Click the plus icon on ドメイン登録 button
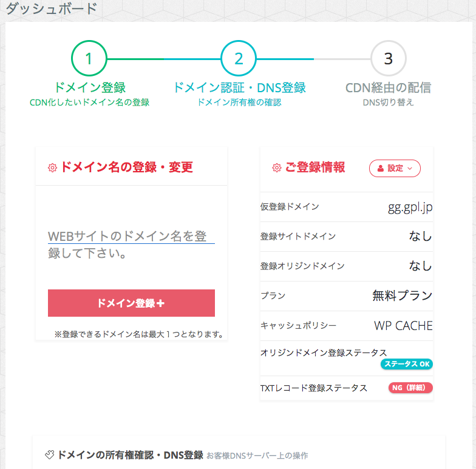The width and height of the screenshot is (476, 469). tap(160, 303)
